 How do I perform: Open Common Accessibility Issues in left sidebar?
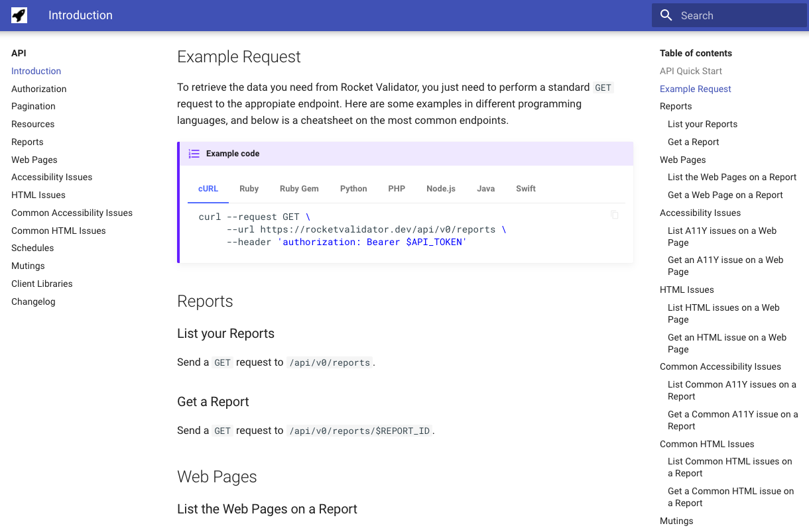tap(72, 213)
